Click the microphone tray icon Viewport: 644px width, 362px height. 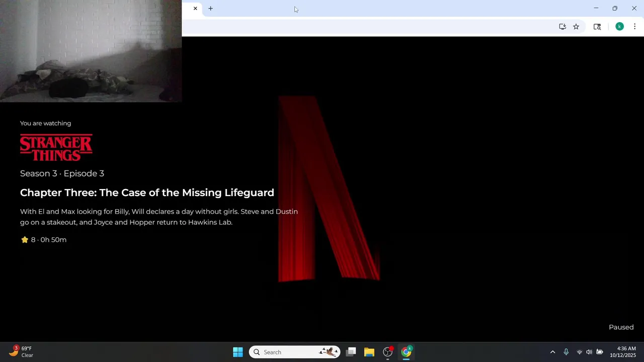tap(566, 352)
